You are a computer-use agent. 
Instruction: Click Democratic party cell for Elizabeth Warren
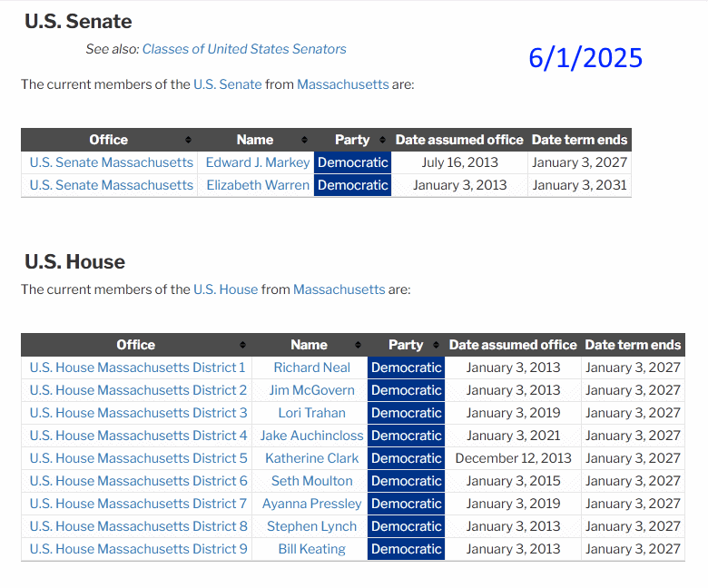(x=353, y=185)
